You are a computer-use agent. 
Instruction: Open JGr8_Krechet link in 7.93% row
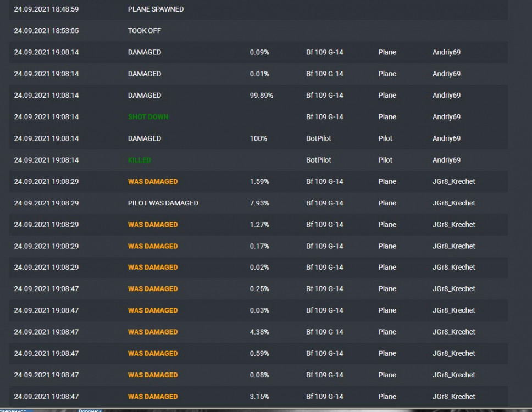454,203
